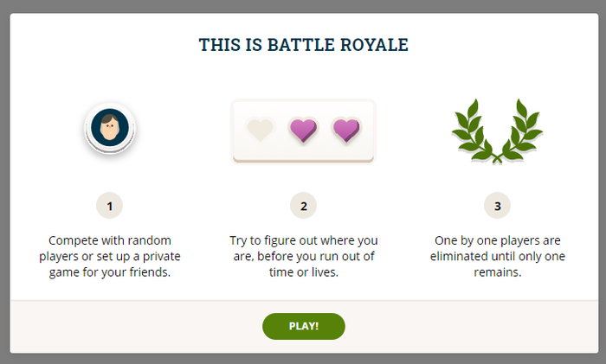
Task: Select the rightmost purple heart
Action: point(346,131)
